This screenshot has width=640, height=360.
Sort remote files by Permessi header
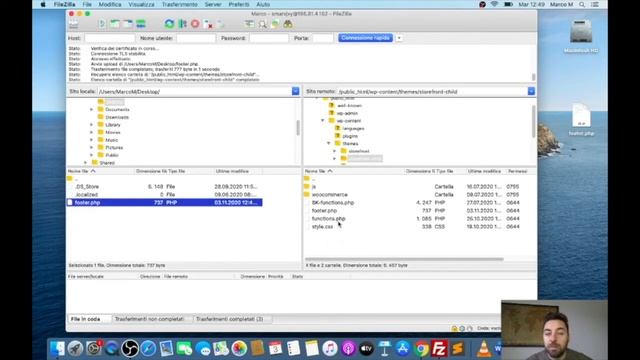[x=518, y=171]
